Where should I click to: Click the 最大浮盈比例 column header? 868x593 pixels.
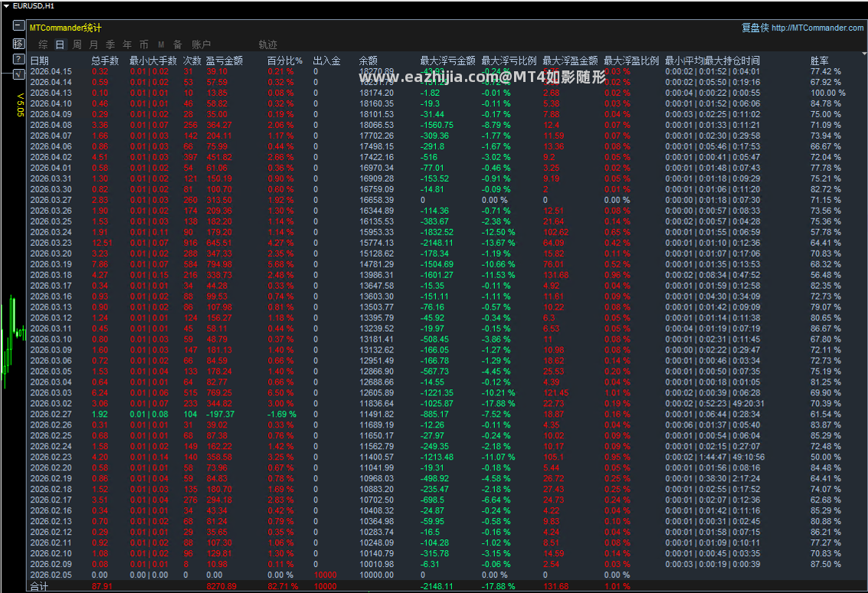[x=631, y=61]
